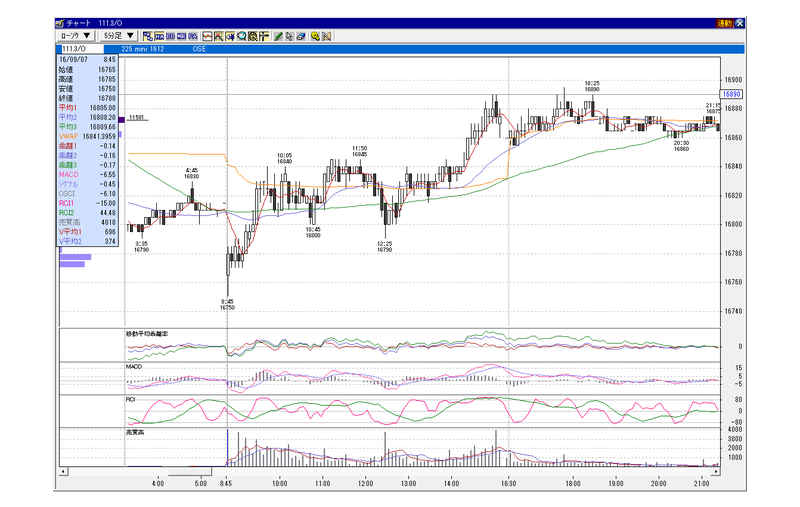Click the eraser tool icon
800x507 pixels.
301,36
